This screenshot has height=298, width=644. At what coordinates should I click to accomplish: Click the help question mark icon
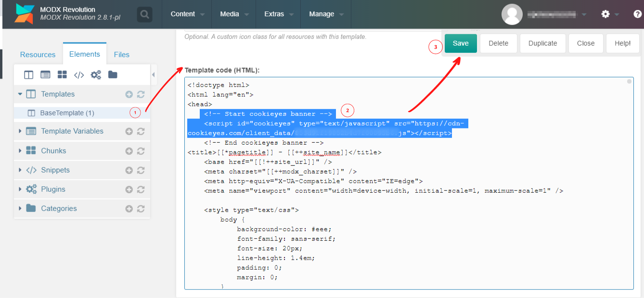coord(637,14)
